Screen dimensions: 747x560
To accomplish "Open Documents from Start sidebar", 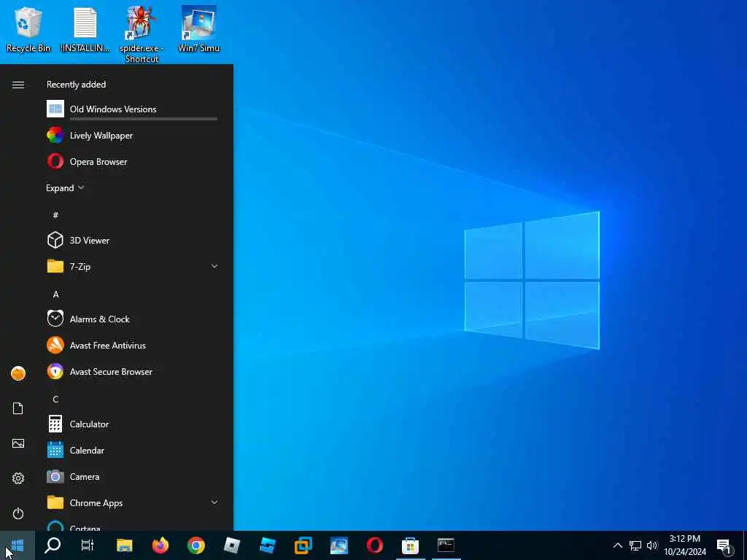I will pos(18,408).
